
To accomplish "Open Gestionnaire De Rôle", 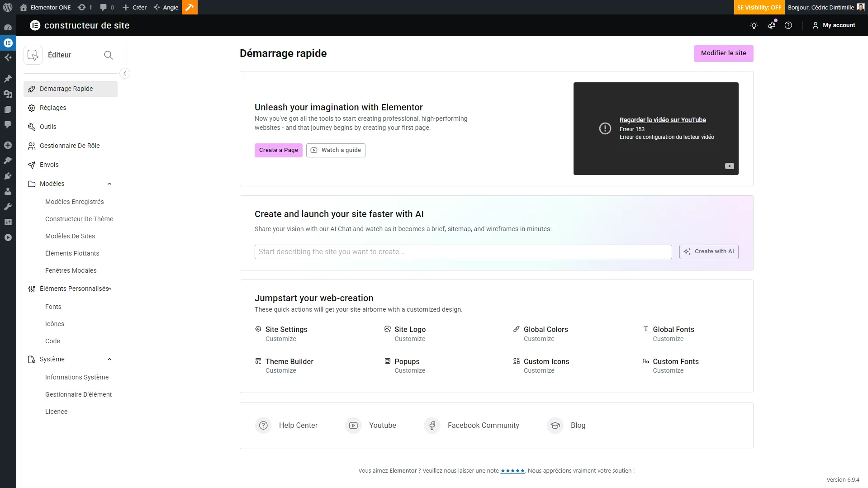I will pos(71,146).
